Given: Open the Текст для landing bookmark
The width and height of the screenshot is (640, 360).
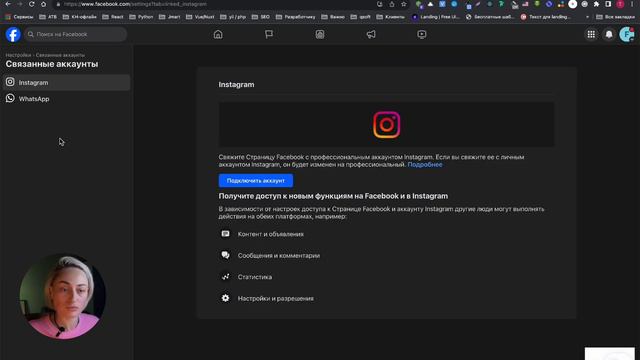Looking at the screenshot, I should click(545, 17).
